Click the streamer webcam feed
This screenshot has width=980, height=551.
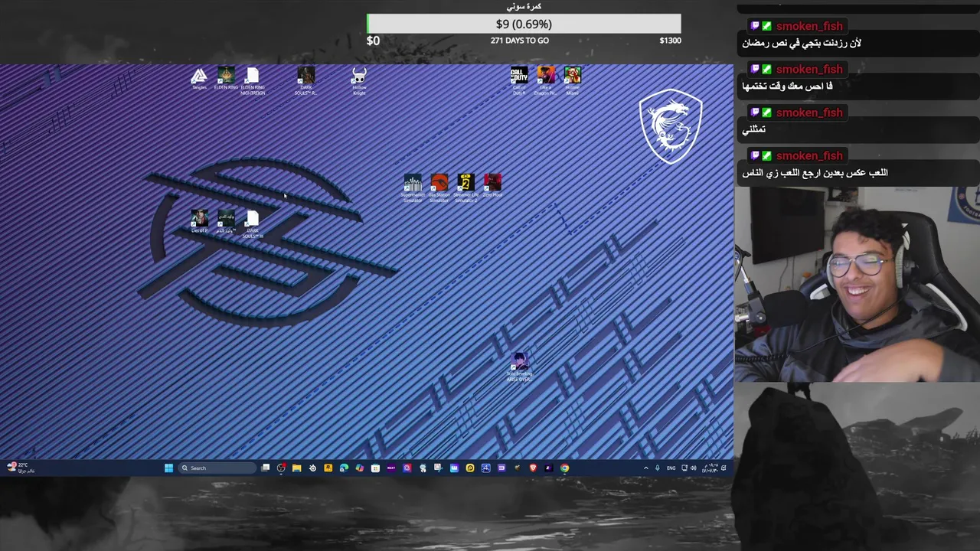point(857,284)
